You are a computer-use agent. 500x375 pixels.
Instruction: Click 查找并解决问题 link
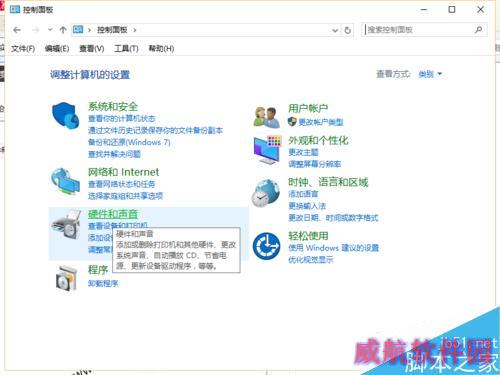[114, 154]
